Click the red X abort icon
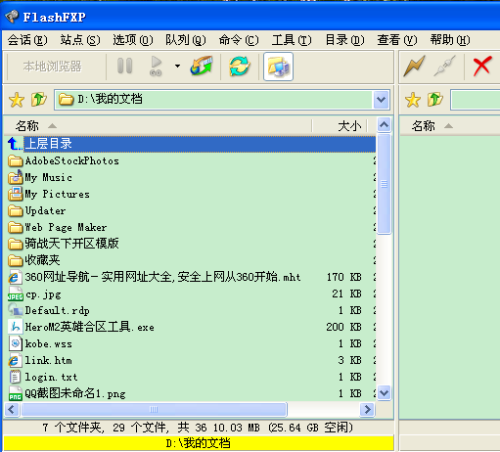Viewport: 500px width, 452px height. (482, 66)
